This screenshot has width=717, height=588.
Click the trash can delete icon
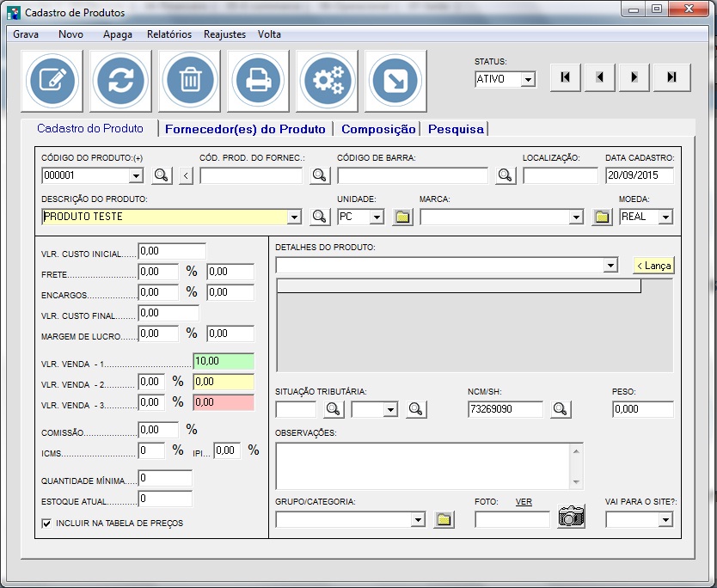(x=189, y=81)
